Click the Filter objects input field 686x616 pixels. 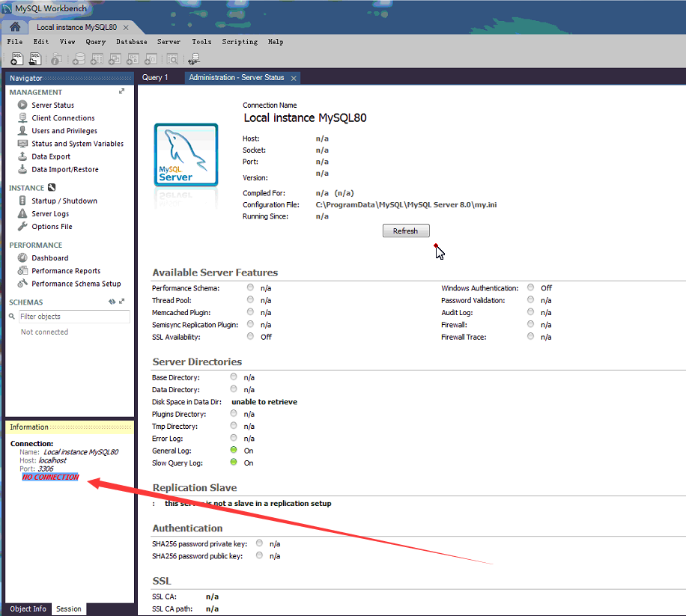[74, 316]
